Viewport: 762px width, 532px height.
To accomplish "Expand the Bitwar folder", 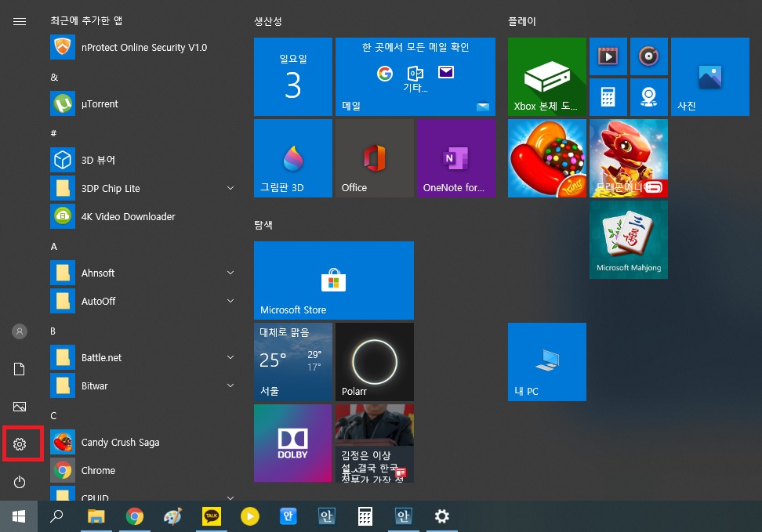I will 230,385.
